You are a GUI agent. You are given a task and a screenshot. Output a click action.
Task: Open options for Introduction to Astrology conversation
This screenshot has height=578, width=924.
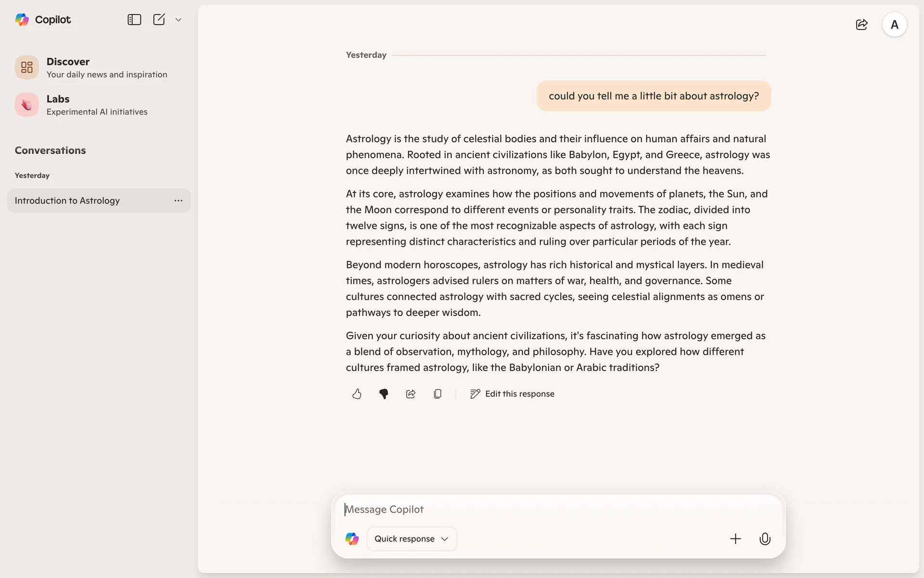(178, 201)
